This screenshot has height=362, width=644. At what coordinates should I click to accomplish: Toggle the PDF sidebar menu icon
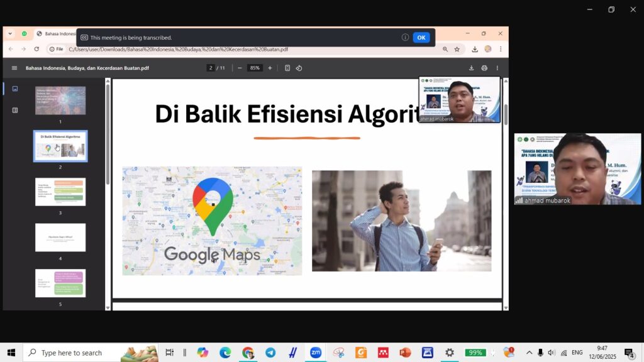click(x=14, y=68)
